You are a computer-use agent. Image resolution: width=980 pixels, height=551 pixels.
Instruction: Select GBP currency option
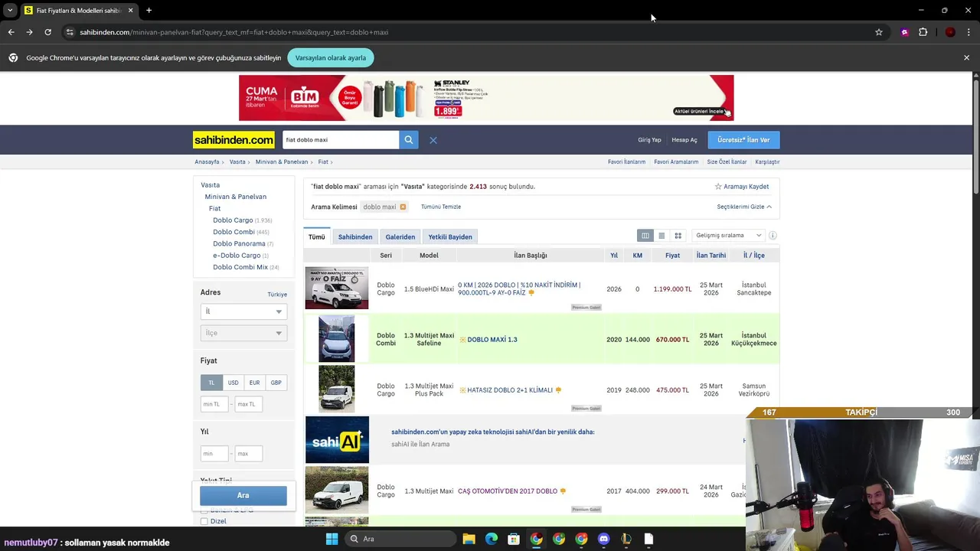(x=276, y=383)
